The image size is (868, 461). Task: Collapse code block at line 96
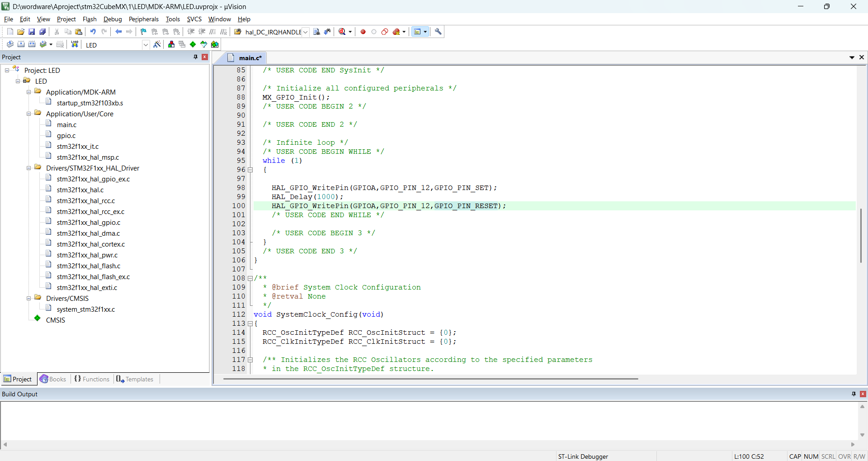(250, 170)
